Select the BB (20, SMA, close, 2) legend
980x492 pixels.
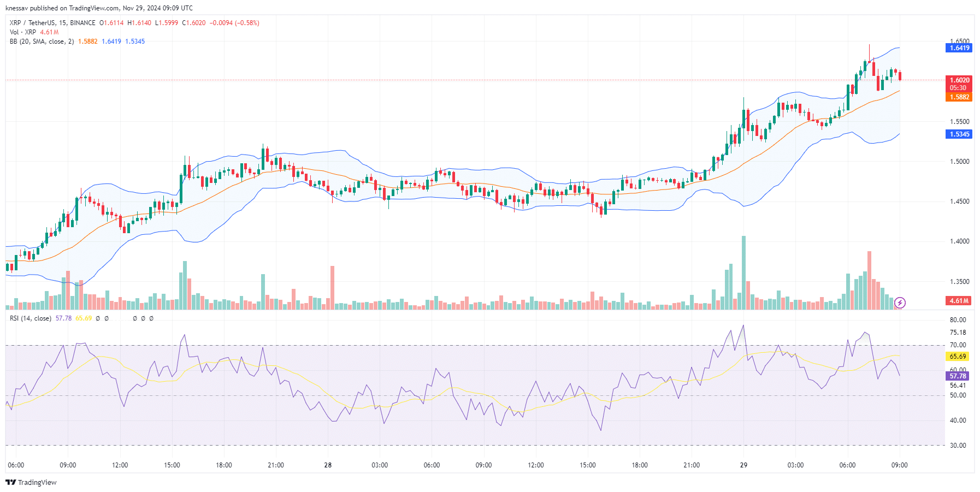coord(42,42)
